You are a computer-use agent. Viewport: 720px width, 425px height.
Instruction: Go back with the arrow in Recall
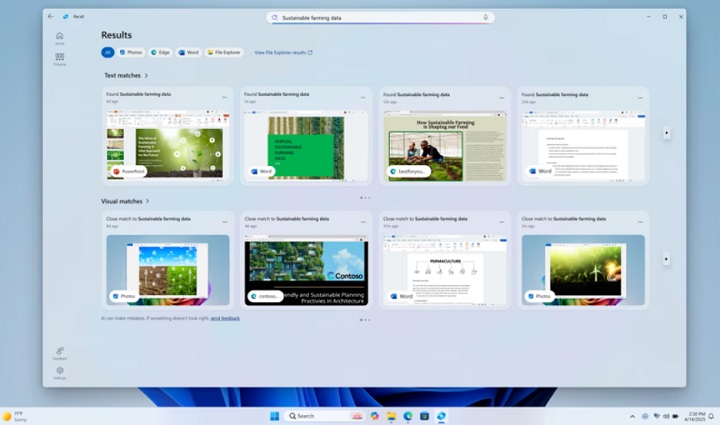(51, 17)
